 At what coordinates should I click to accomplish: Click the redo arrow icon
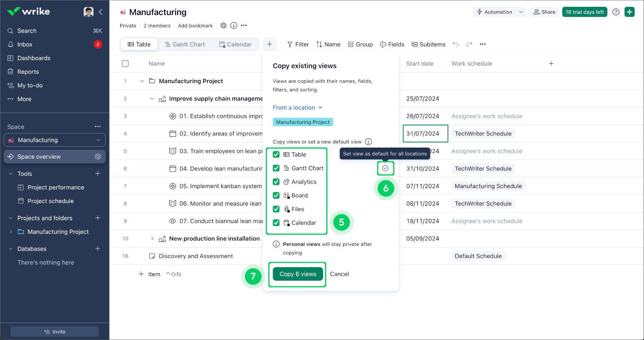[x=469, y=44]
